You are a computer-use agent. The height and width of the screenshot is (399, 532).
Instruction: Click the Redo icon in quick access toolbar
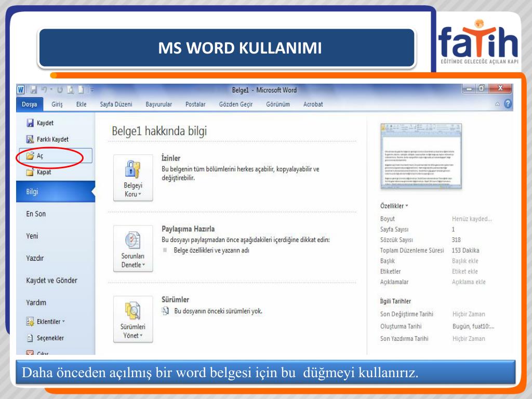[60, 89]
